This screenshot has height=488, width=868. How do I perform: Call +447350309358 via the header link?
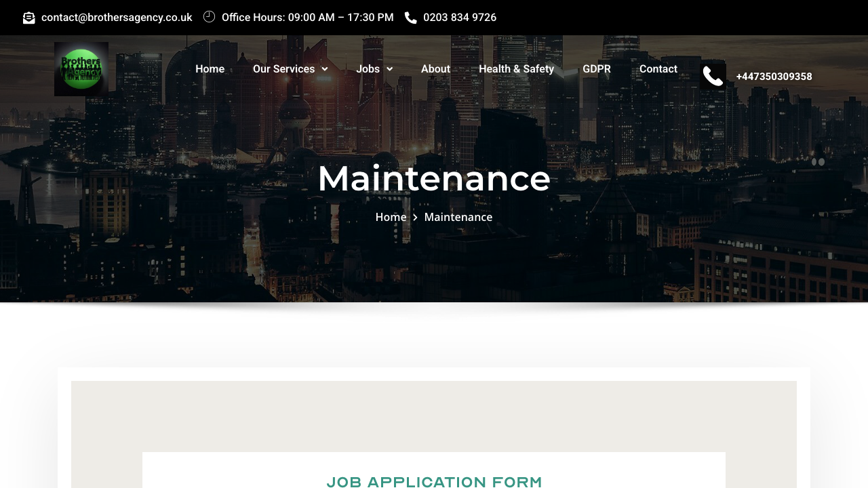(774, 77)
